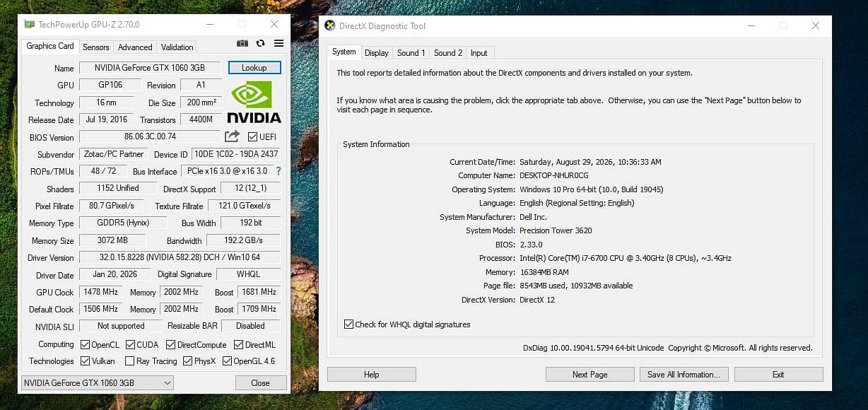Screen dimensions: 868x410
Task: Click the Shaders 1152 Unified field
Action: coord(117,188)
